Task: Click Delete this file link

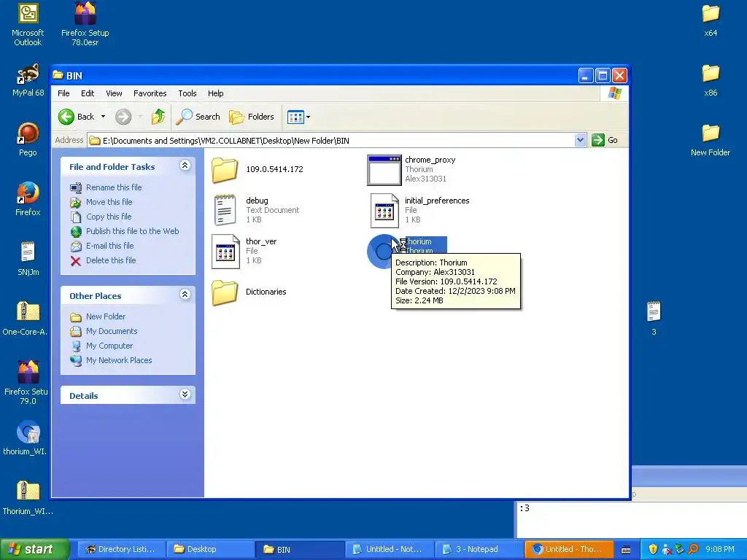Action: [x=111, y=260]
